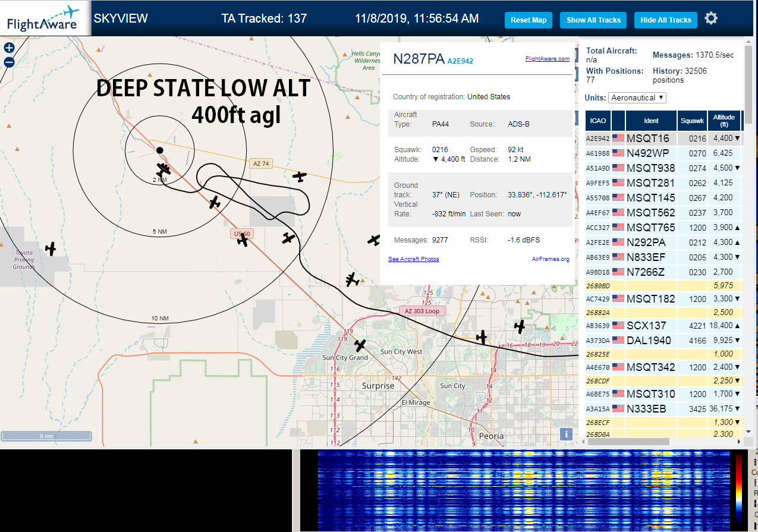Open FlightAware.com link in aircraft panel
This screenshot has height=532, width=758.
click(x=548, y=59)
